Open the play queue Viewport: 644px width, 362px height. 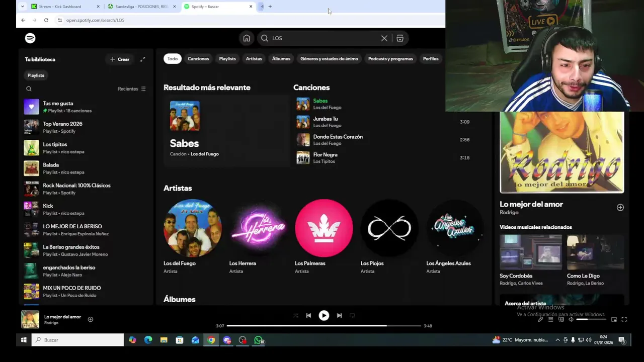point(551,319)
